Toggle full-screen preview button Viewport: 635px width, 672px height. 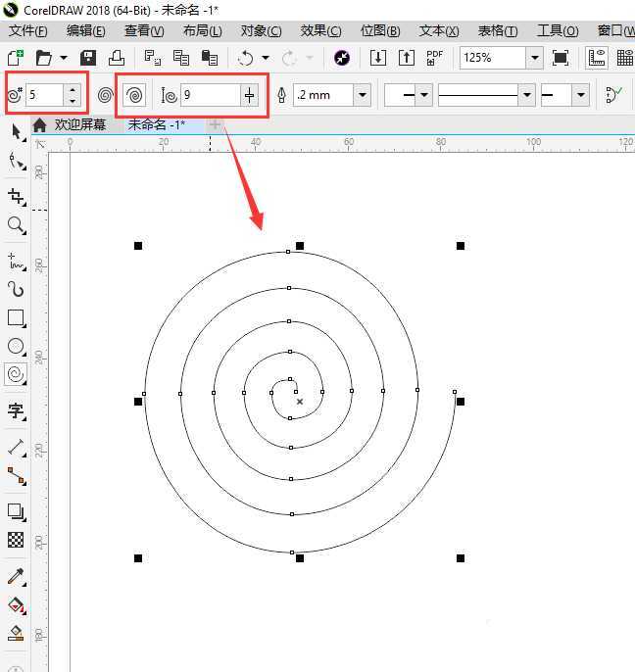[x=561, y=58]
